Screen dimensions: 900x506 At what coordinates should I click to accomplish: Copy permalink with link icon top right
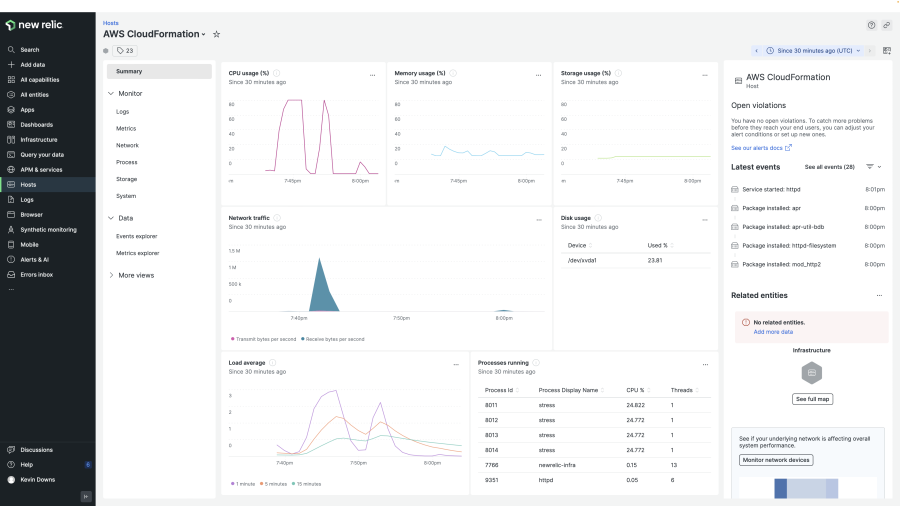click(886, 25)
